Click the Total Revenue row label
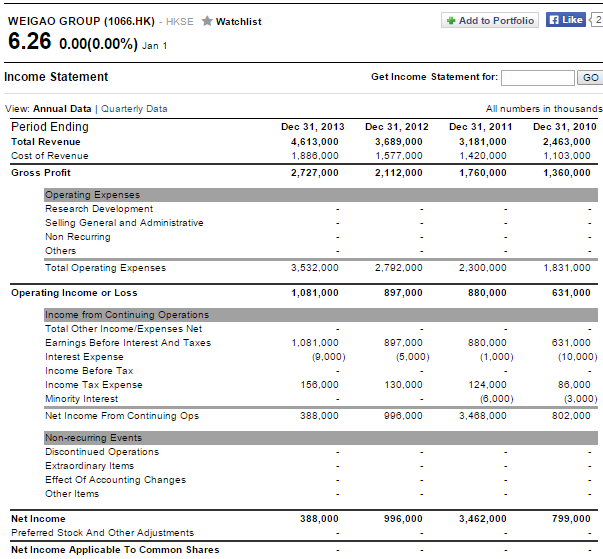 pyautogui.click(x=46, y=142)
